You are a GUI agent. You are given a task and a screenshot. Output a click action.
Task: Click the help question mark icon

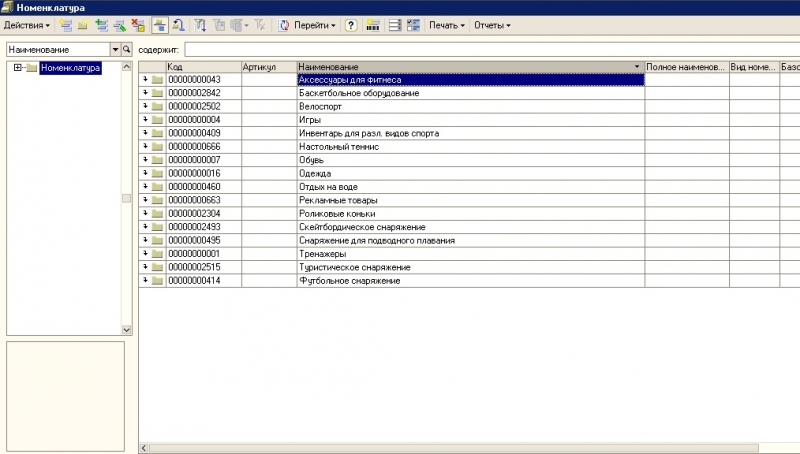(351, 24)
